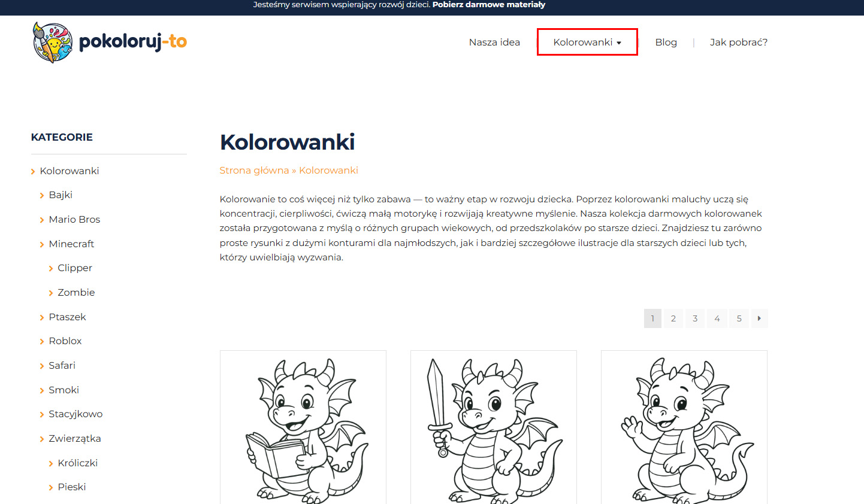Image resolution: width=864 pixels, height=504 pixels.
Task: Select the Zombie subcategory
Action: (x=76, y=292)
